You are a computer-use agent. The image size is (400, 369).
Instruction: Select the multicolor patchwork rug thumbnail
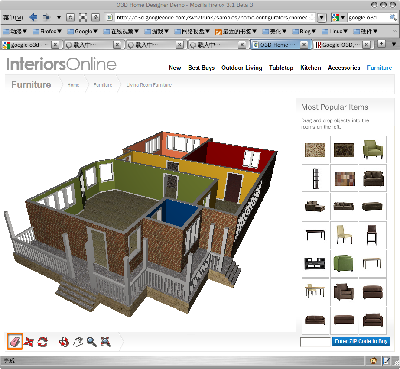coord(345,179)
